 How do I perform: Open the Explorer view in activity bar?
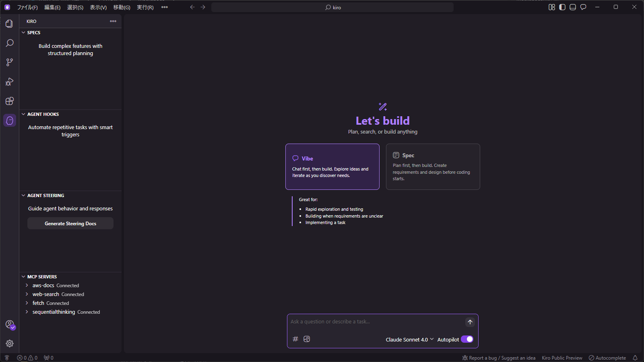point(9,24)
